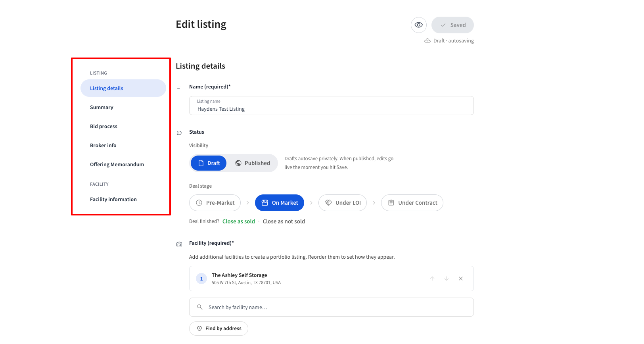This screenshot has width=644, height=344.
Task: Click the facility garage icon beside Facility heading
Action: pos(179,244)
